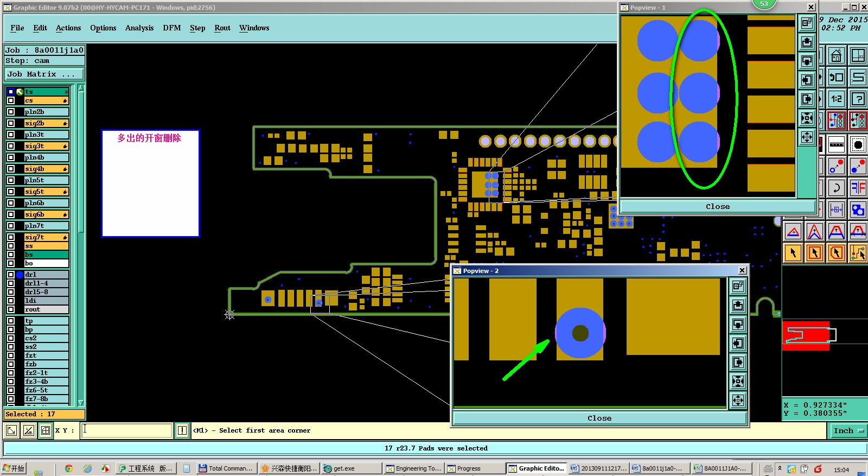Close the Popview 2 panel with Close button
This screenshot has height=476, width=868.
click(x=599, y=418)
